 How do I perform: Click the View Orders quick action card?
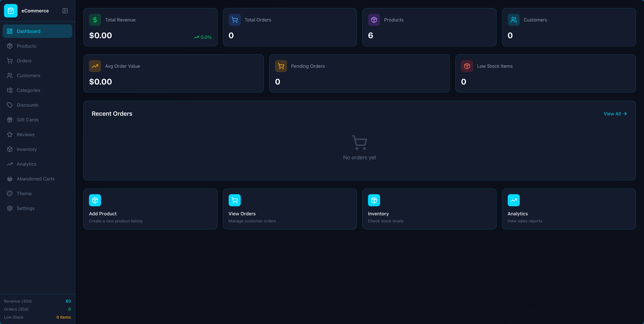(x=290, y=209)
